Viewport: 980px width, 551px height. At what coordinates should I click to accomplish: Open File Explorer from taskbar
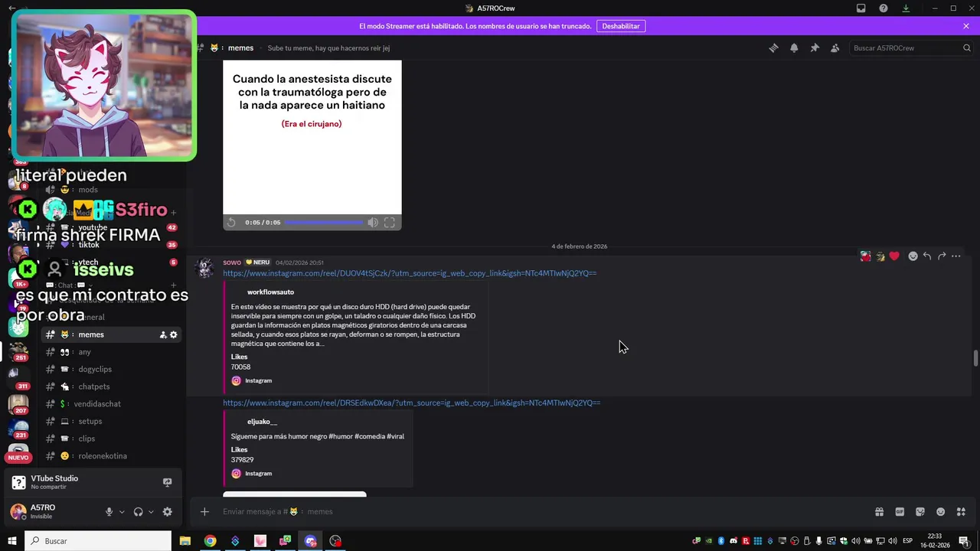tap(185, 541)
